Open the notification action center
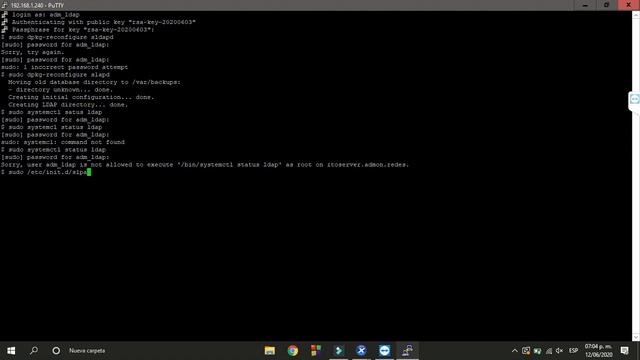 (624, 351)
